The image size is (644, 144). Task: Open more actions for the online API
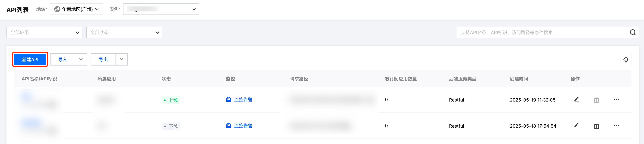(616, 100)
